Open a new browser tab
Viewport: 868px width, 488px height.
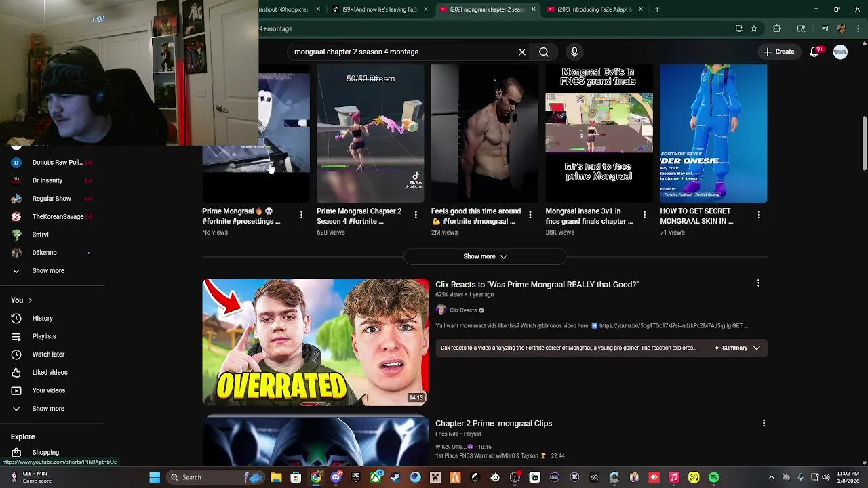657,9
